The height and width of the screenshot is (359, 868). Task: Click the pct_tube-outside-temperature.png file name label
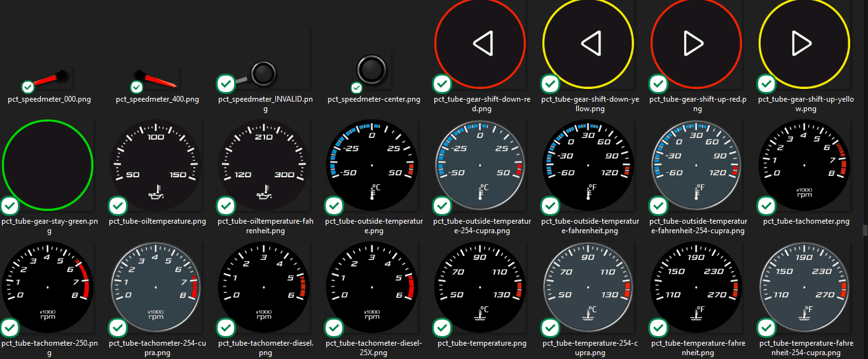373,226
